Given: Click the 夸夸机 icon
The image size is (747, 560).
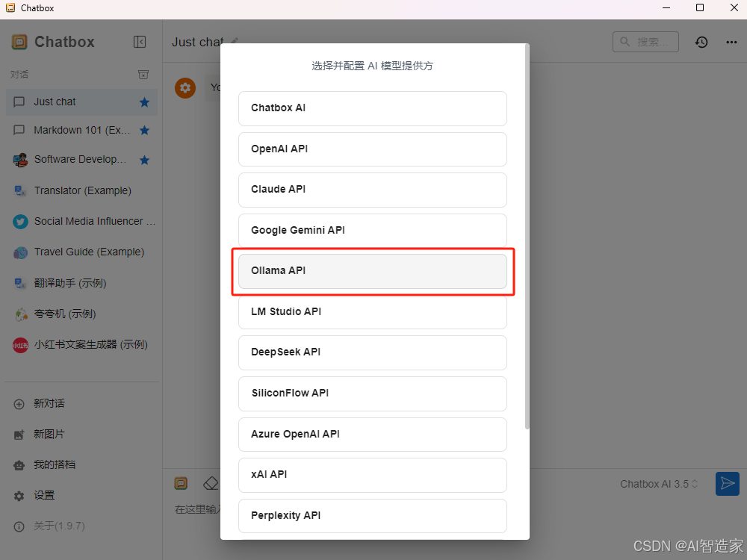Looking at the screenshot, I should point(21,314).
